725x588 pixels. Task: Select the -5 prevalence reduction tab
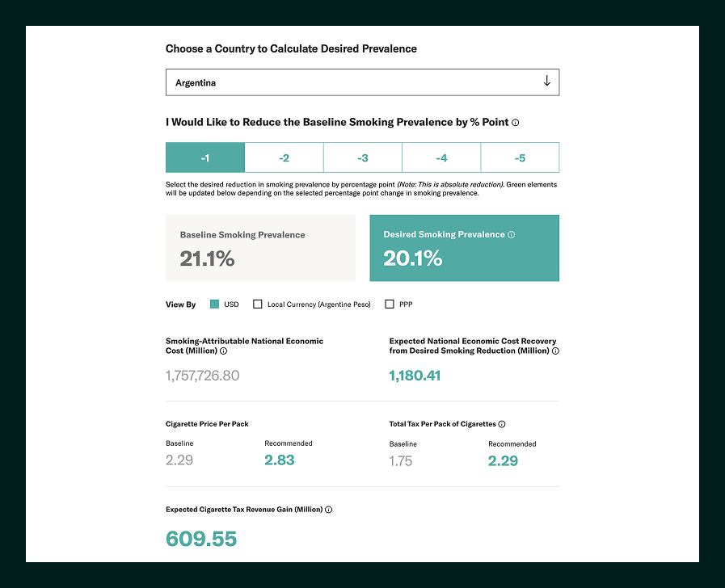[520, 157]
